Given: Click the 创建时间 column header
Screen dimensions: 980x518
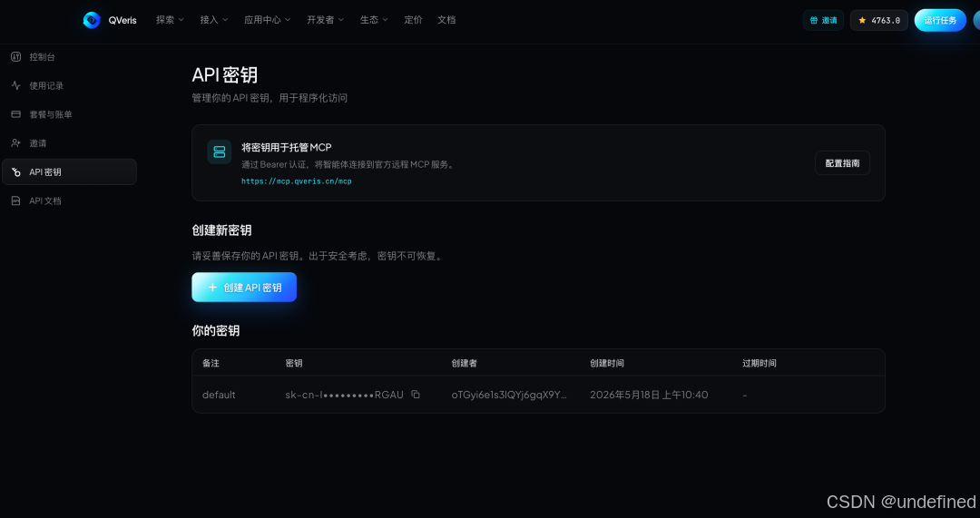Looking at the screenshot, I should 607,363.
